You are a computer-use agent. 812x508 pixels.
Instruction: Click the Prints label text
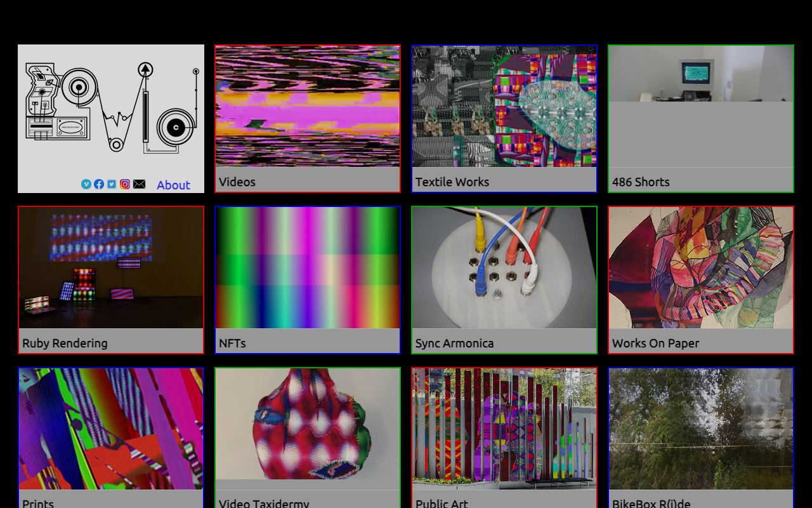click(x=38, y=504)
